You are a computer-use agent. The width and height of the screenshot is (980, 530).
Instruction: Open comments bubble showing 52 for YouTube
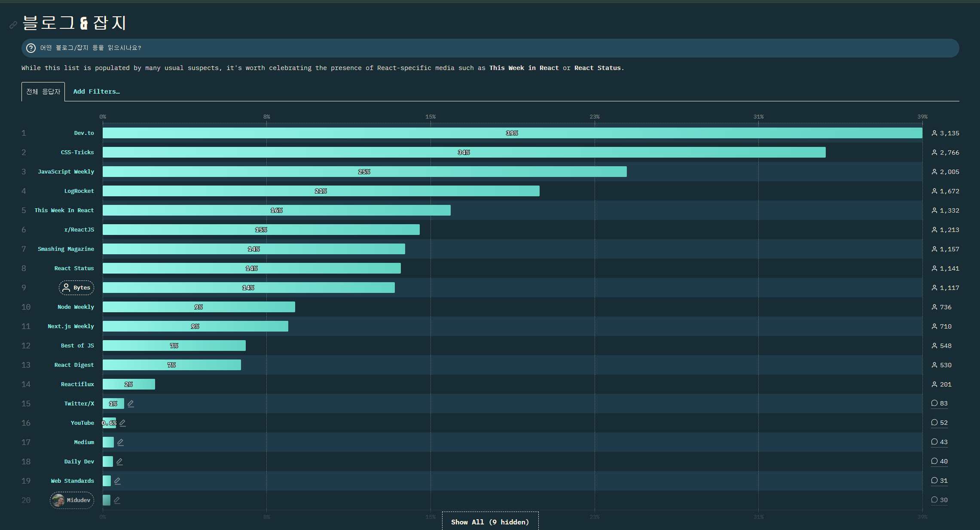click(939, 423)
